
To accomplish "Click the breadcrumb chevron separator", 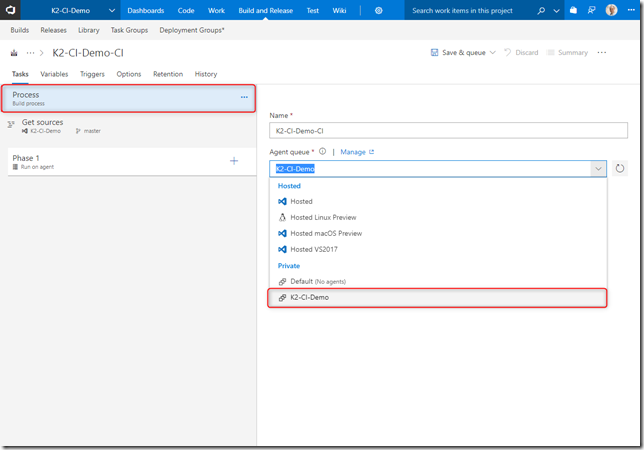I will click(41, 53).
